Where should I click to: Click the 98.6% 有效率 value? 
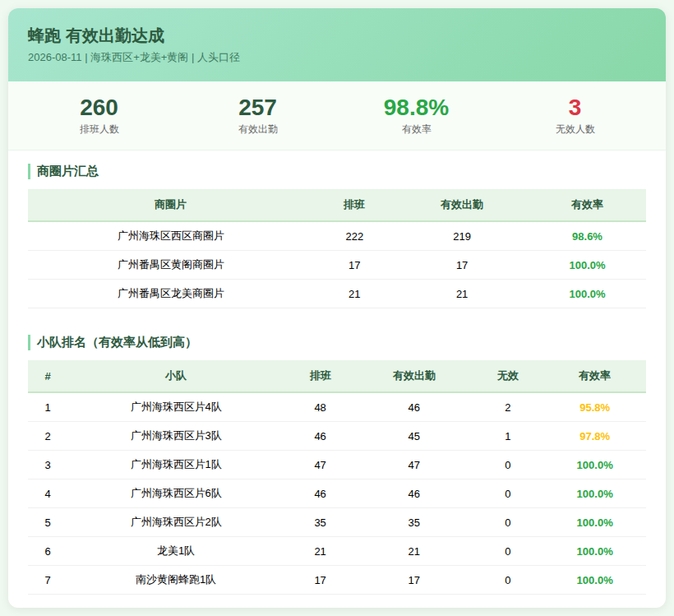[x=587, y=237]
